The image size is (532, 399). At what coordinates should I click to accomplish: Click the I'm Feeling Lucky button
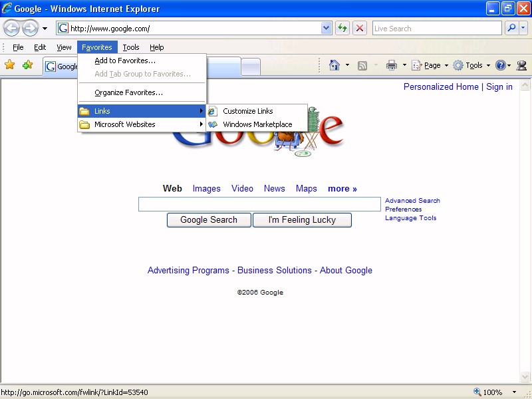pos(302,220)
